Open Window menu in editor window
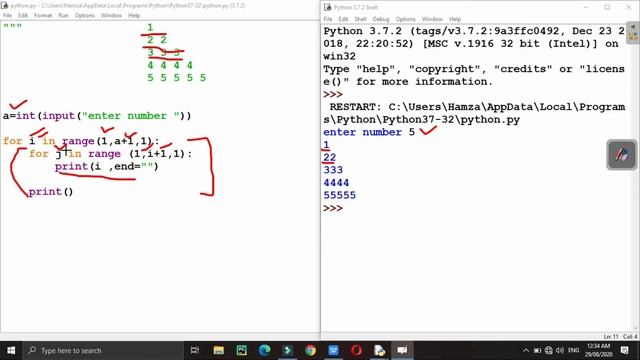640x360 pixels. tap(111, 15)
